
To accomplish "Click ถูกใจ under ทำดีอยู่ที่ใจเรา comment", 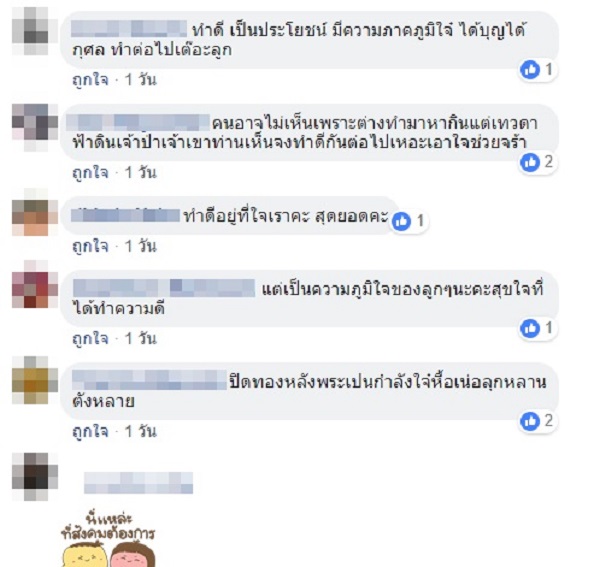I will [x=90, y=246].
